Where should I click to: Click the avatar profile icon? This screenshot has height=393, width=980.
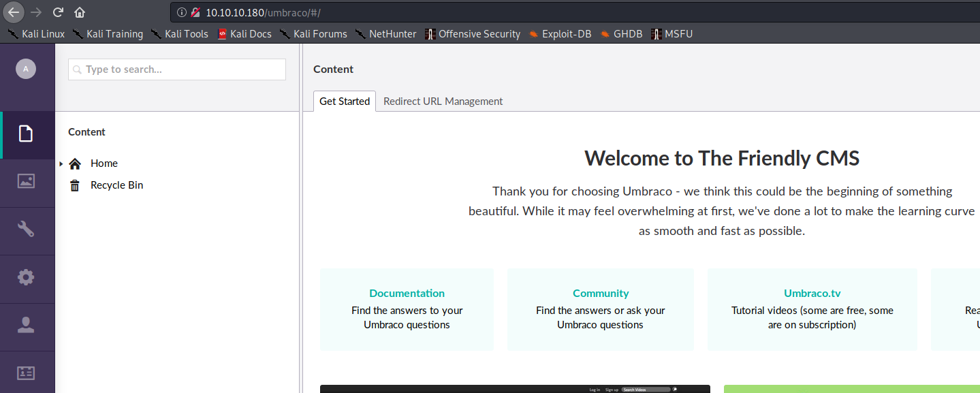pos(25,68)
